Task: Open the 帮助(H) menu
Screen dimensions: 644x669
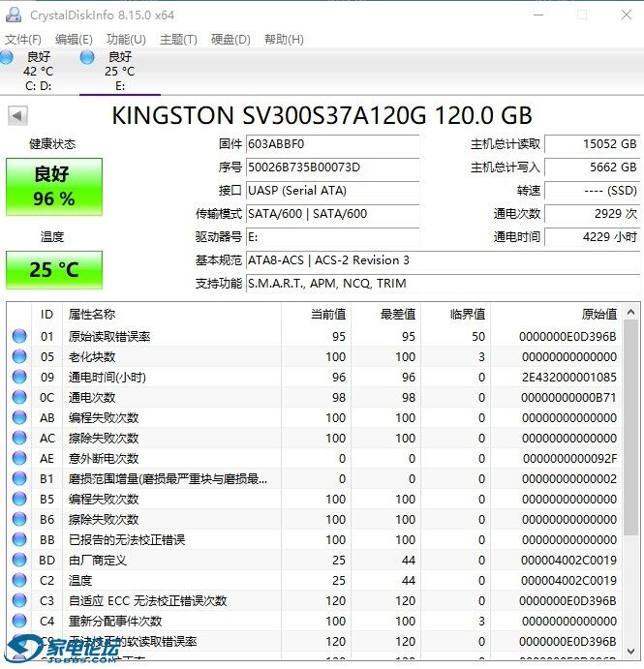Action: pyautogui.click(x=284, y=40)
